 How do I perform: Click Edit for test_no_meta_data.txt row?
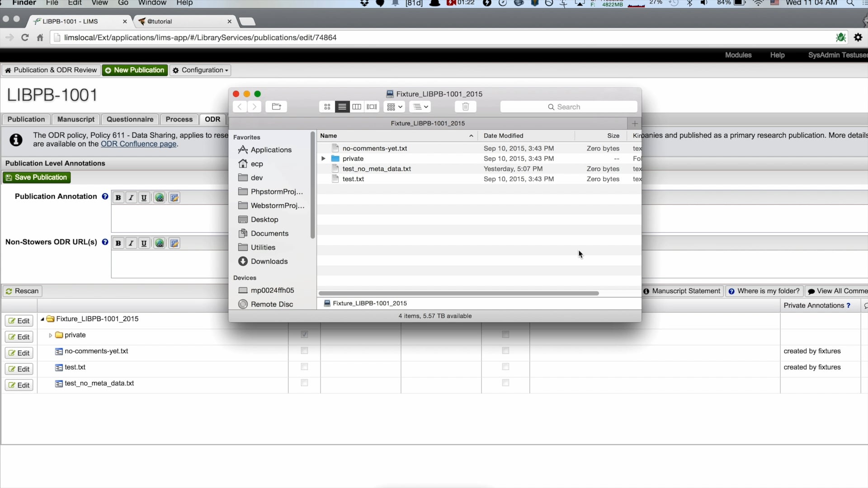tap(19, 385)
